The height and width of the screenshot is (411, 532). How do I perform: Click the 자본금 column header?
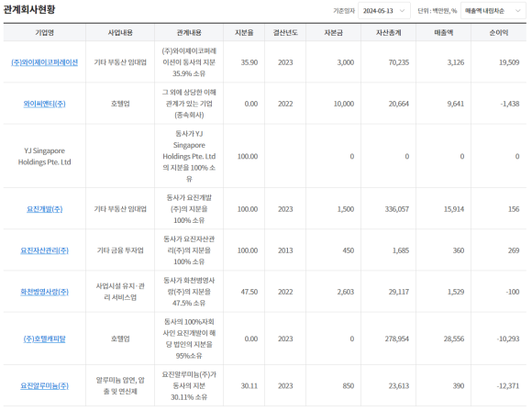tap(333, 33)
